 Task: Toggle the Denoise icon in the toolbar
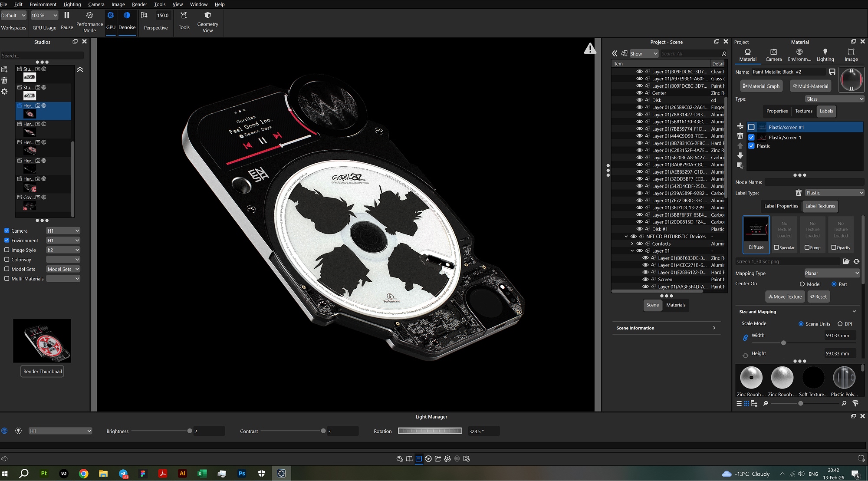point(127,15)
